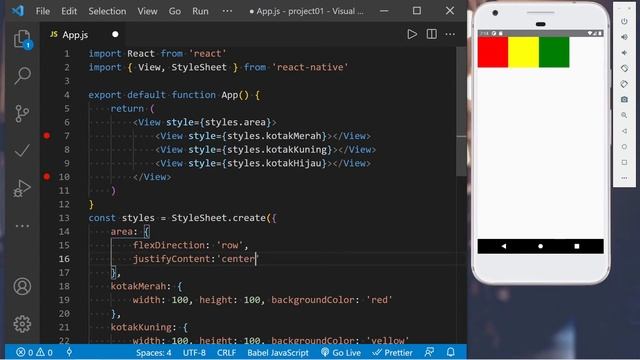Rotate emulator right icon
Image resolution: width=640 pixels, height=360 pixels.
point(624,84)
